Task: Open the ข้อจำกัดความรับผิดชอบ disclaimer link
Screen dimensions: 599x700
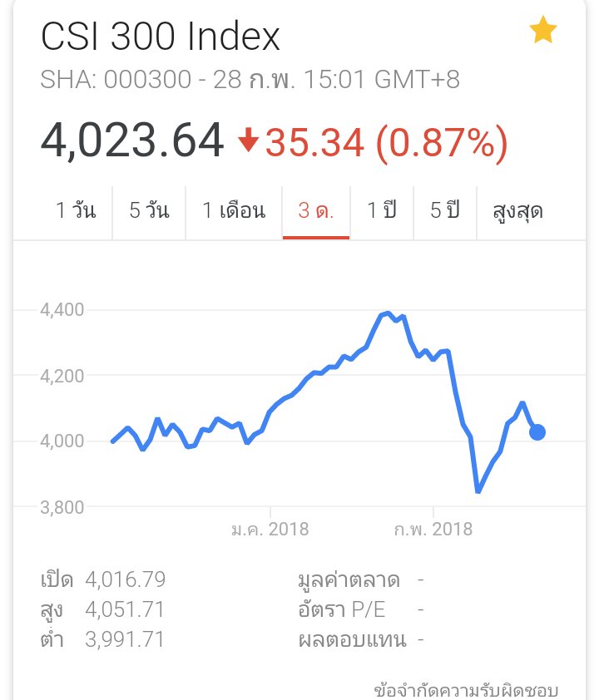Action: (x=466, y=690)
